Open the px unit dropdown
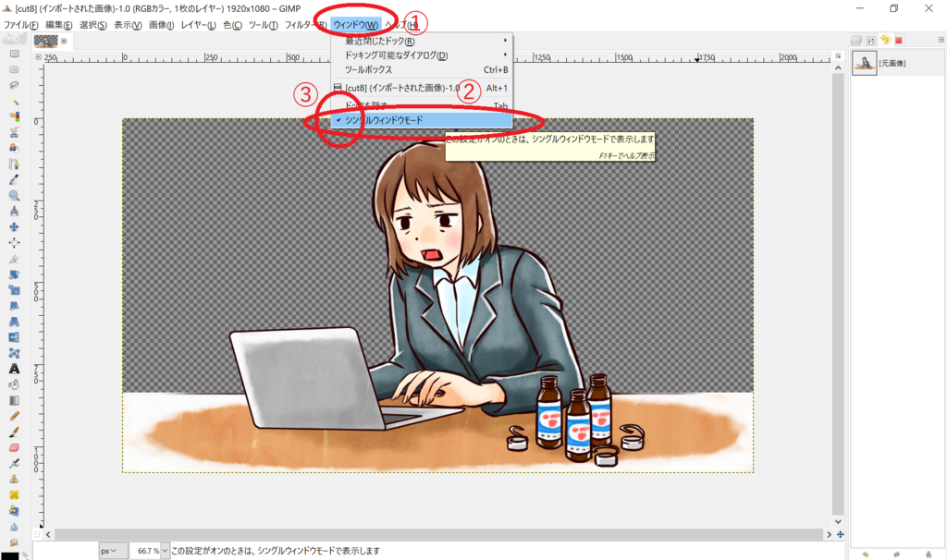This screenshot has width=947, height=560. tap(113, 551)
